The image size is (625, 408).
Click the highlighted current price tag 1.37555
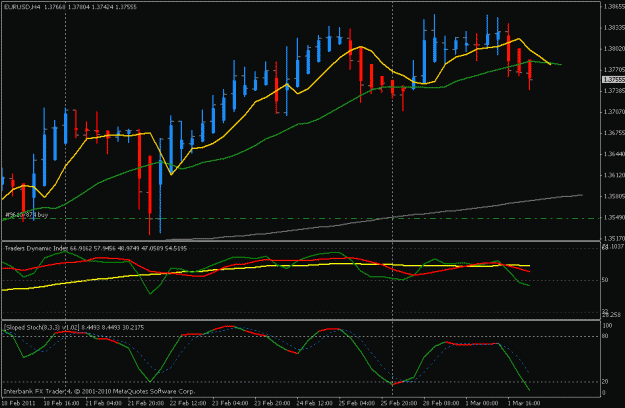[613, 80]
